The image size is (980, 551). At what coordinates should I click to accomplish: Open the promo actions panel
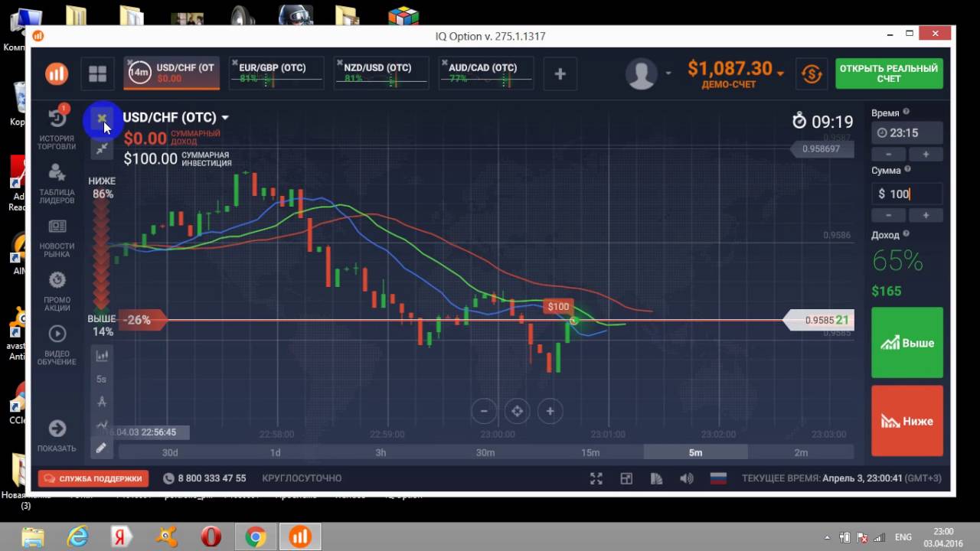[x=57, y=292]
